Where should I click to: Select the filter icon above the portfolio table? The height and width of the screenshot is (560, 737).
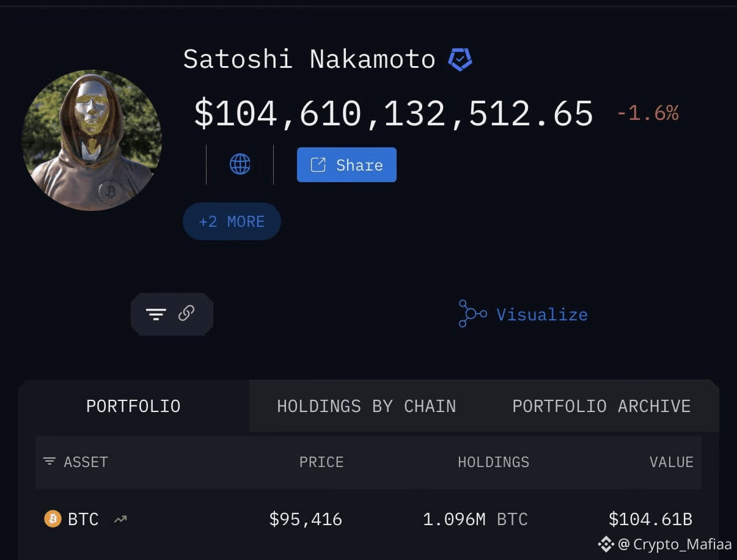point(156,314)
